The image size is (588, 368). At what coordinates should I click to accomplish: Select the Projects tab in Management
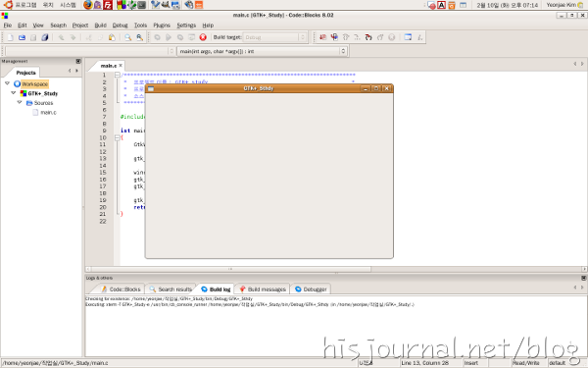(25, 73)
